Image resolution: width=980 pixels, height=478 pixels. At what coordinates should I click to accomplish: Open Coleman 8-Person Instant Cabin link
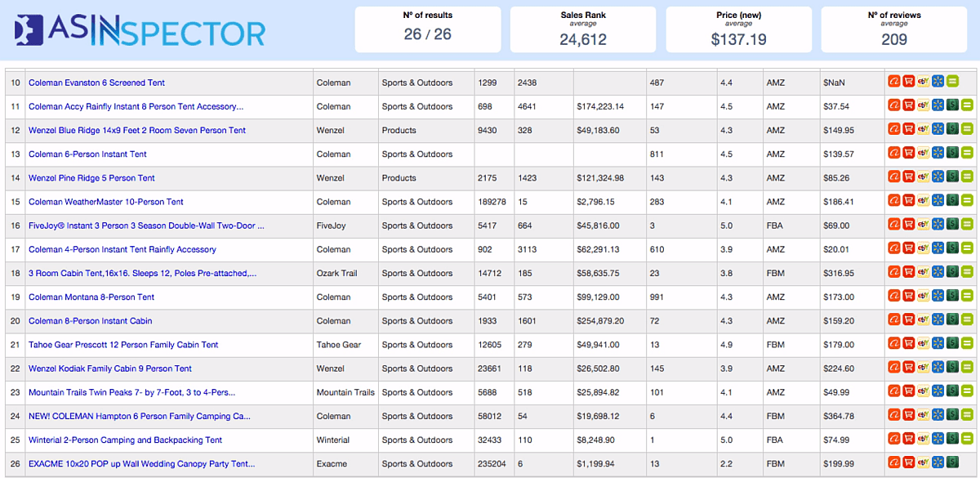click(90, 320)
